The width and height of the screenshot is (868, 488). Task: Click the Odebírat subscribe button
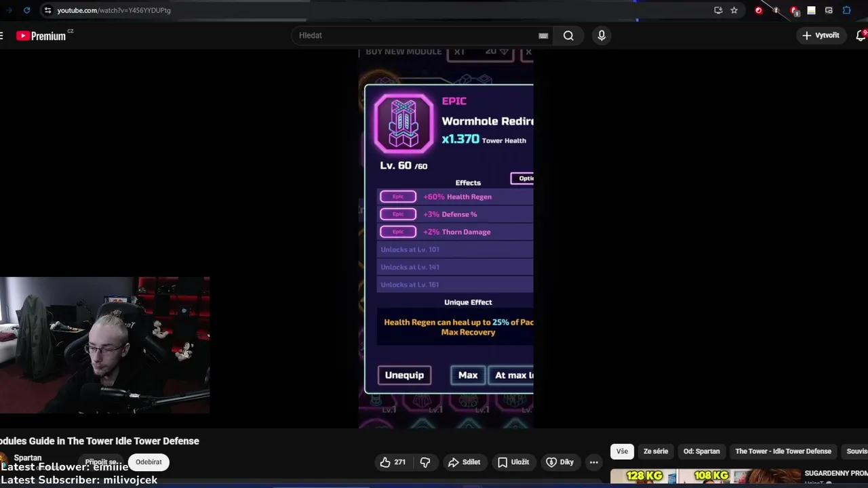[149, 462]
